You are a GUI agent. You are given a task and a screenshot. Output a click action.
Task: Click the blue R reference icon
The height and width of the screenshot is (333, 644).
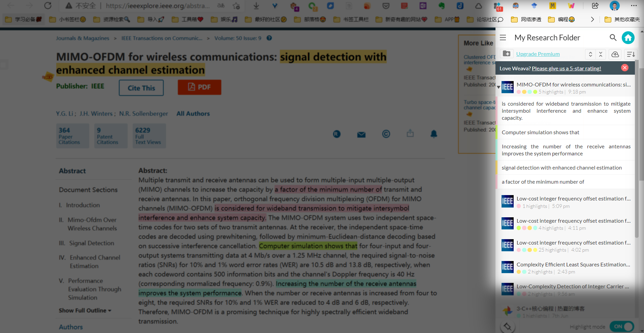click(337, 134)
